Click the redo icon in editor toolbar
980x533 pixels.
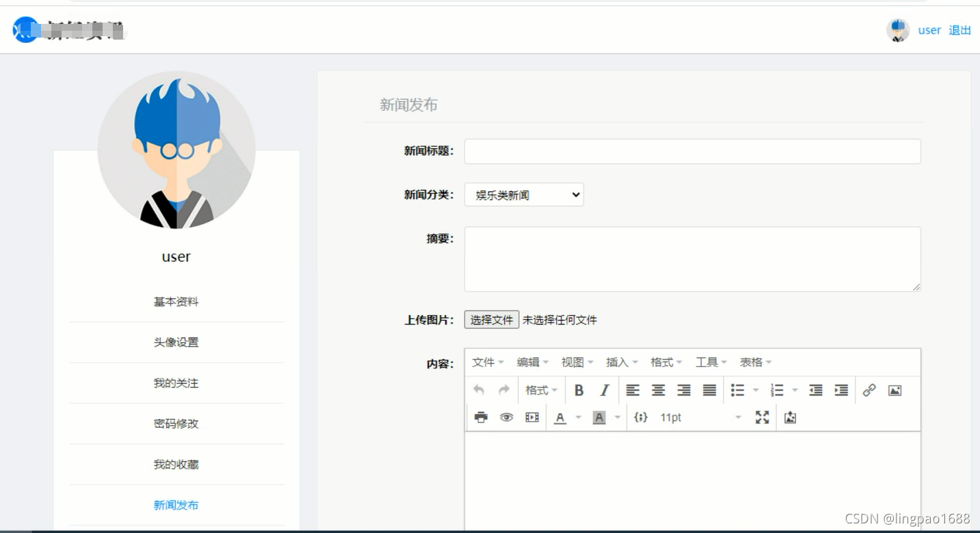click(x=504, y=390)
